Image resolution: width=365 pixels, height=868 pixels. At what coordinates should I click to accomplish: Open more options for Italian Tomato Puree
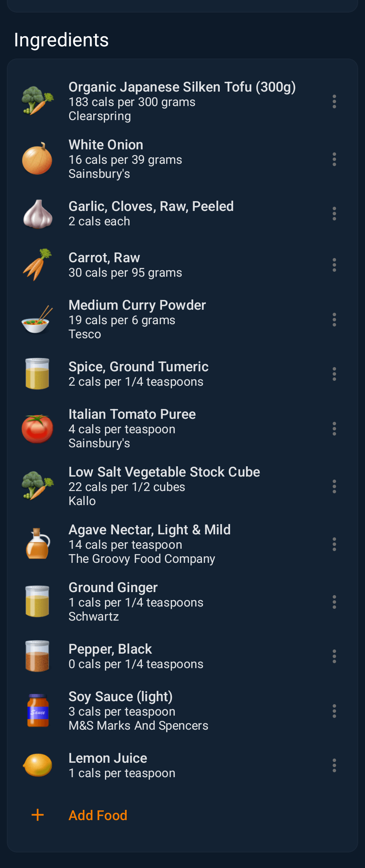(334, 429)
